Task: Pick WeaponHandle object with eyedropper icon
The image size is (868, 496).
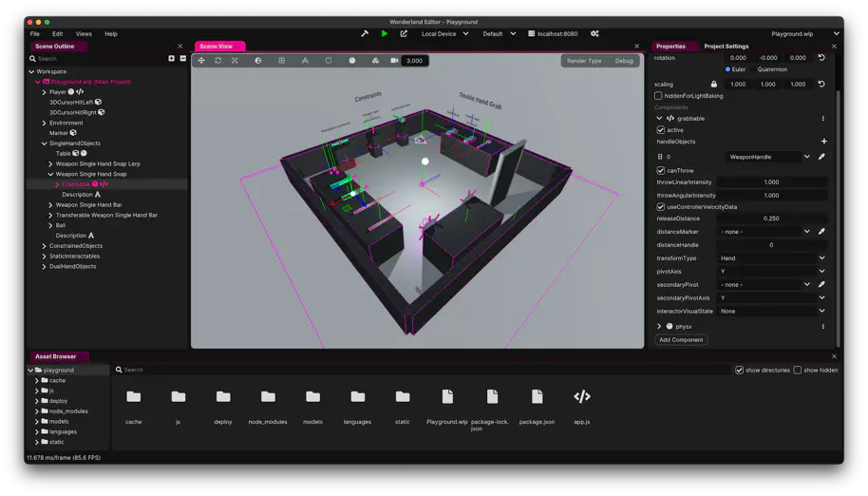Action: [x=821, y=157]
